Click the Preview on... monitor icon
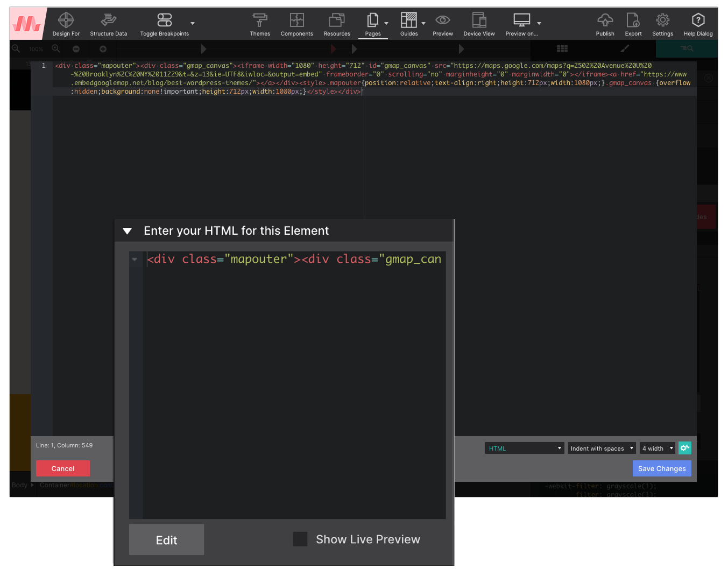This screenshot has height=582, width=728. point(522,20)
